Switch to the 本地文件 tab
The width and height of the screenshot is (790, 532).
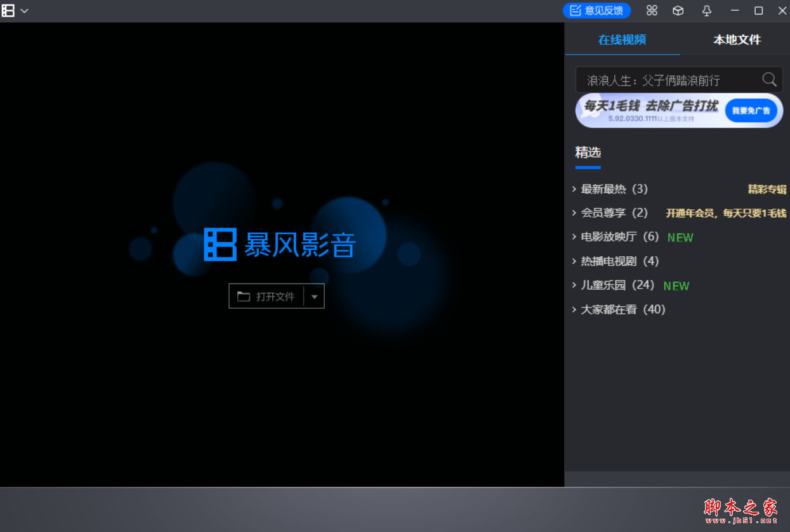pos(737,40)
